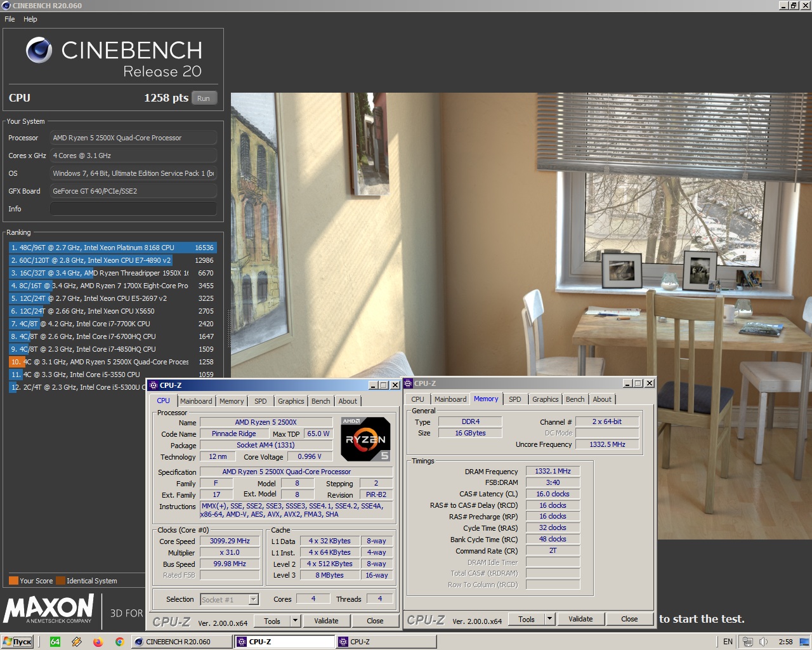
Task: Select ranking row 6, Xeon CPU X5650
Action: pos(112,311)
